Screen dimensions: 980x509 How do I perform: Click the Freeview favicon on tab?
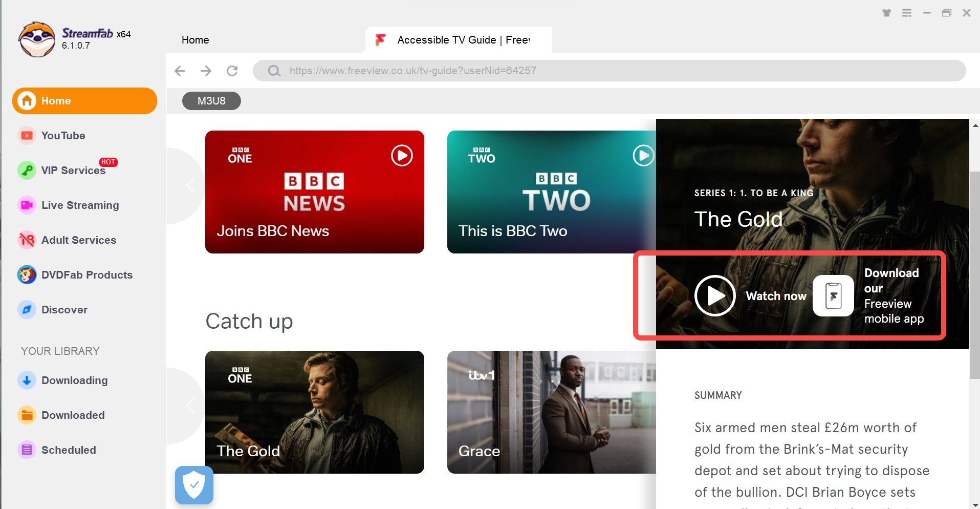point(380,40)
